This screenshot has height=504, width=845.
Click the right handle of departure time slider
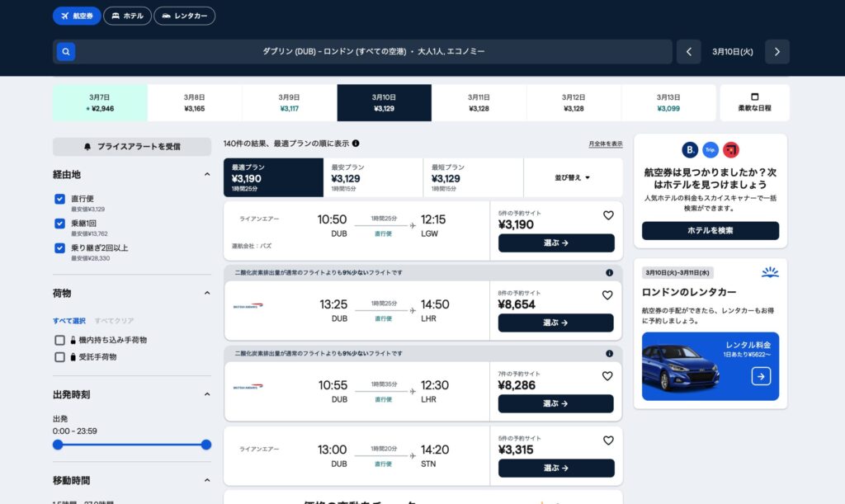click(x=206, y=445)
